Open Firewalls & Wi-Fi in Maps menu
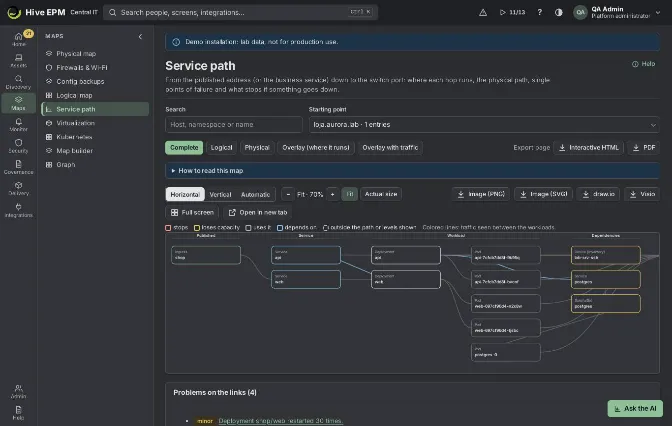The image size is (672, 426). click(x=95, y=67)
